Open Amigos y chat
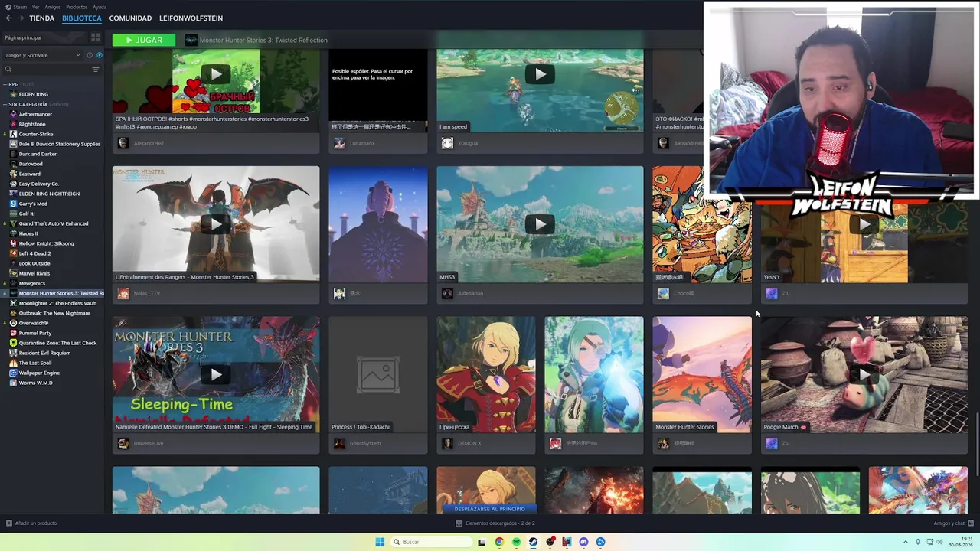The image size is (980, 551). (x=954, y=523)
